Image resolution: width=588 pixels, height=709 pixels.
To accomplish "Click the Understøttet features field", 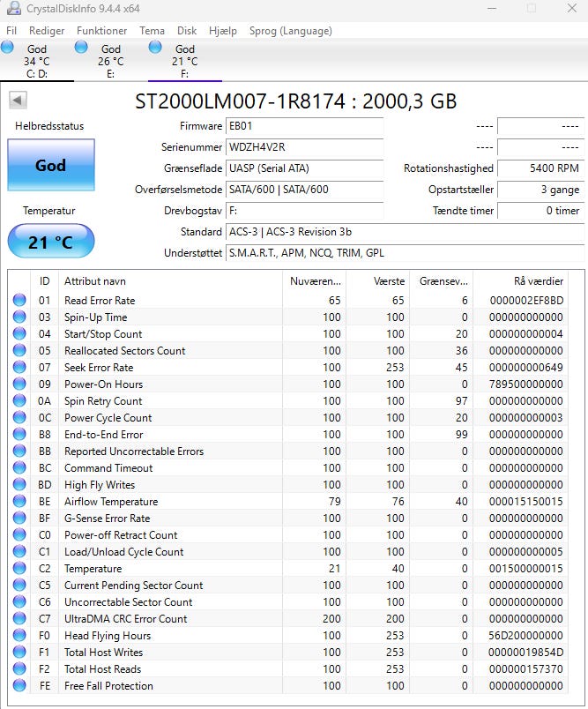I will point(405,253).
